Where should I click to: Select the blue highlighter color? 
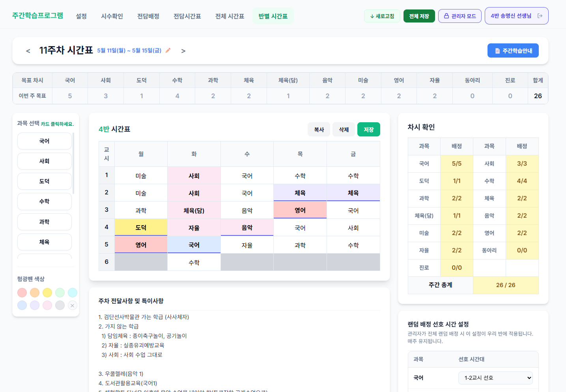pyautogui.click(x=22, y=305)
